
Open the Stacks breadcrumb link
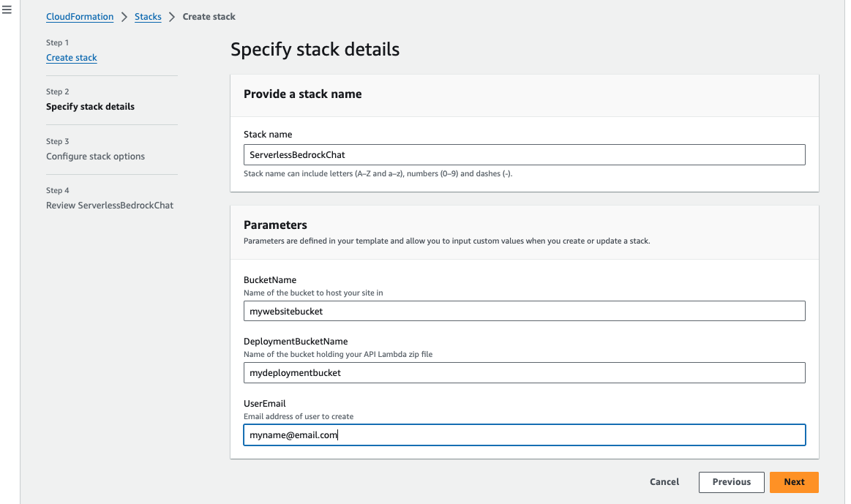[x=148, y=16]
